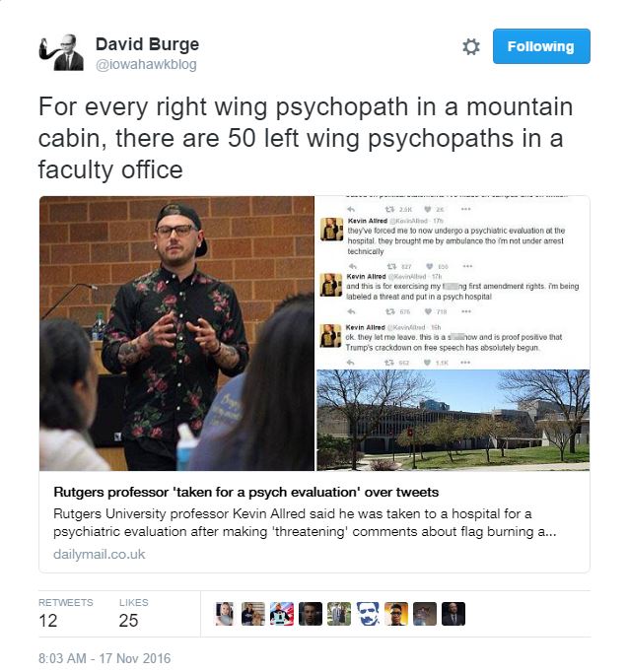This screenshot has width=628, height=672.
Task: Open David Burge's profile avatar
Action: coord(62,52)
